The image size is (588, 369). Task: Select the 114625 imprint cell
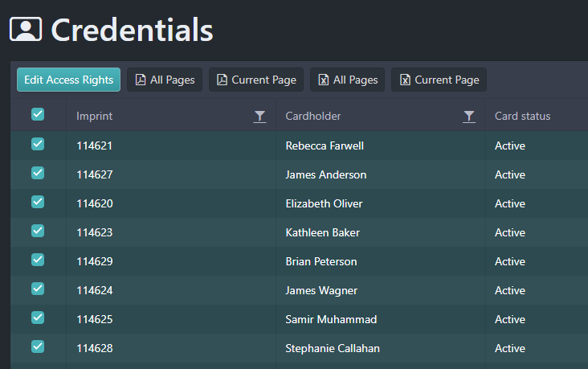(x=171, y=319)
